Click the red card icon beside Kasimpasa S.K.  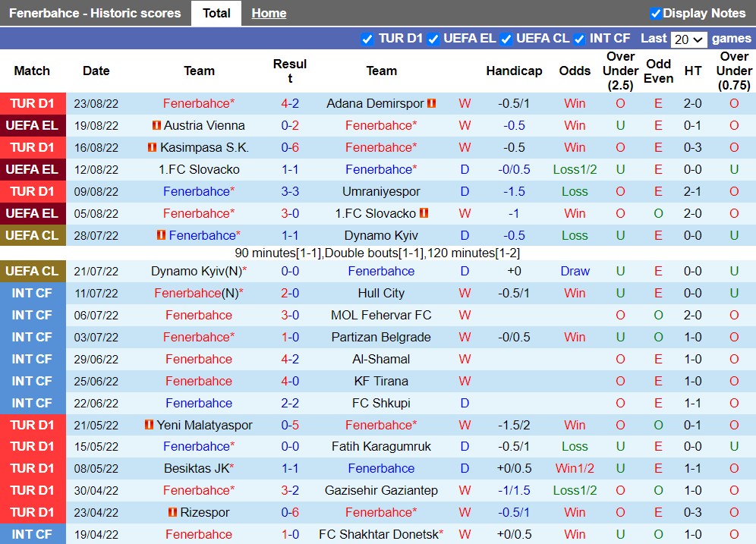(151, 147)
